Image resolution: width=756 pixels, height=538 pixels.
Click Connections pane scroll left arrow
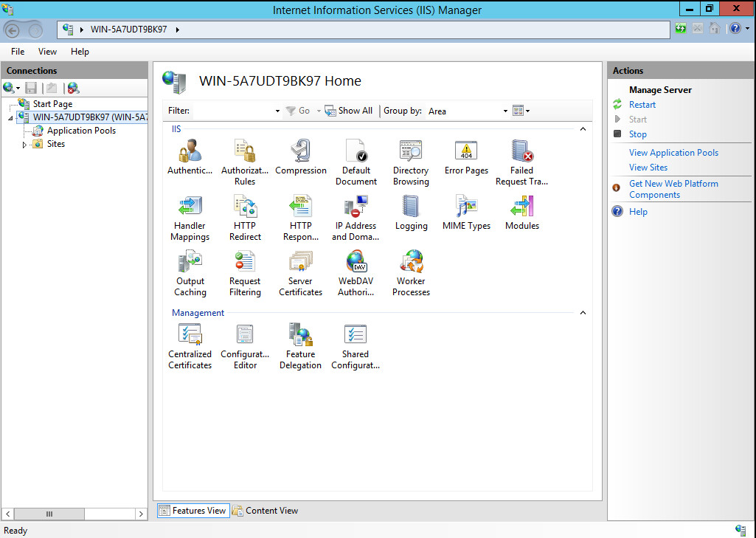7,514
